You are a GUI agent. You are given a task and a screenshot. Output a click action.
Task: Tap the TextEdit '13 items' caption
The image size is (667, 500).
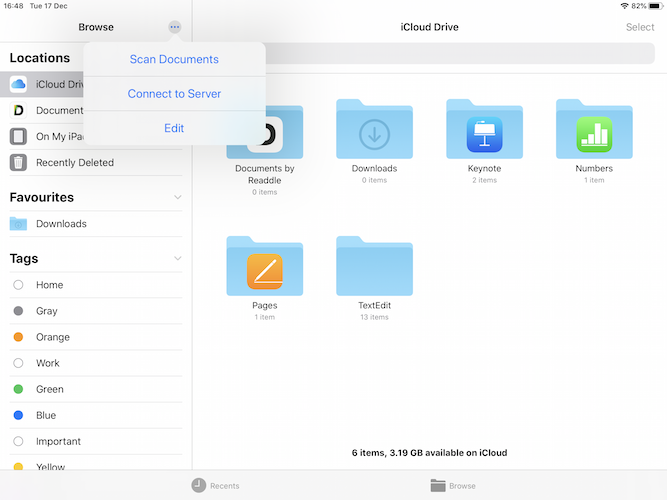pyautogui.click(x=374, y=317)
